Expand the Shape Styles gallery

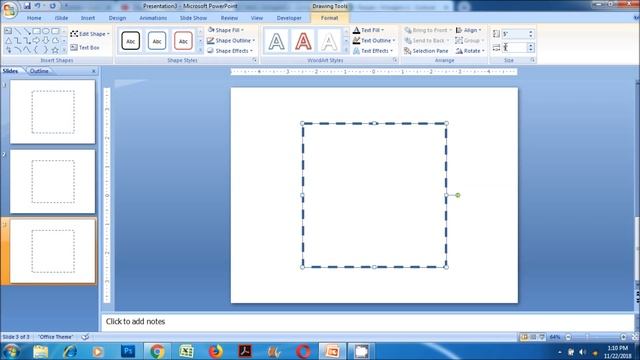tap(200, 50)
